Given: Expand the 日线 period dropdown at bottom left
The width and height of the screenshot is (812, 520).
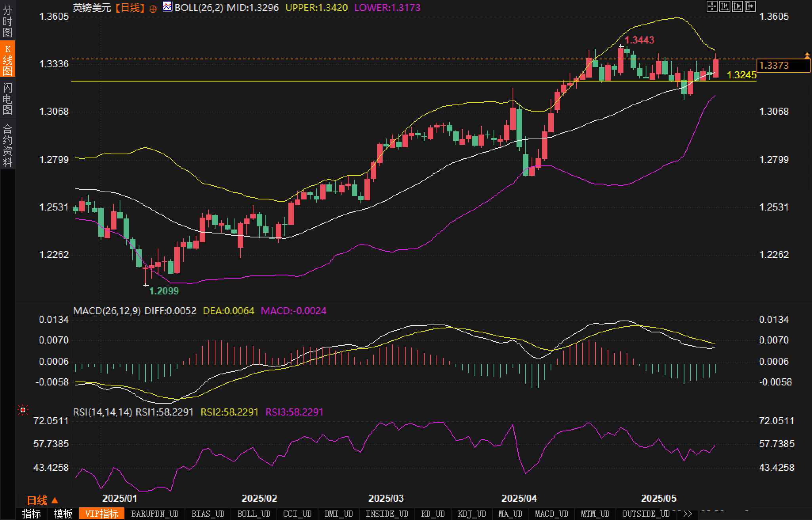Looking at the screenshot, I should pos(42,500).
